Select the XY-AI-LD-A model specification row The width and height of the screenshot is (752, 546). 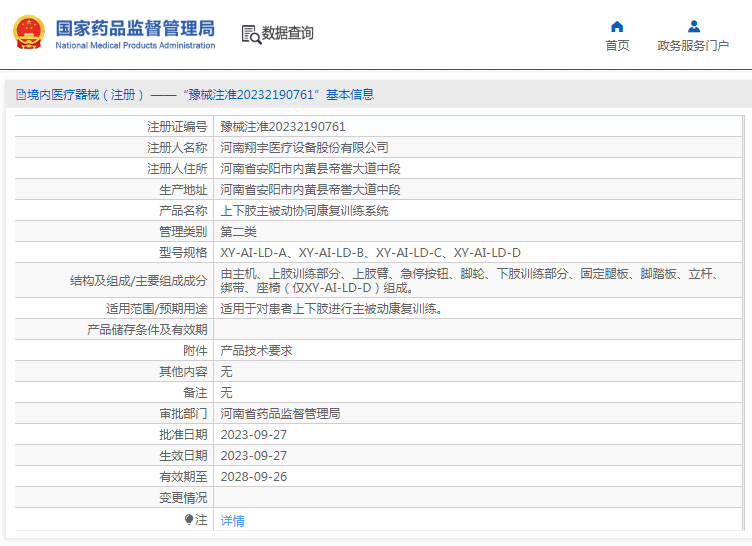(x=370, y=253)
